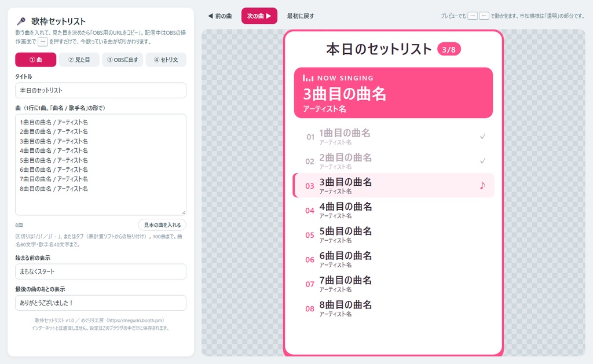593x364 pixels.
Task: Focus the 最後の曲のあとの表示 field
Action: (101, 303)
